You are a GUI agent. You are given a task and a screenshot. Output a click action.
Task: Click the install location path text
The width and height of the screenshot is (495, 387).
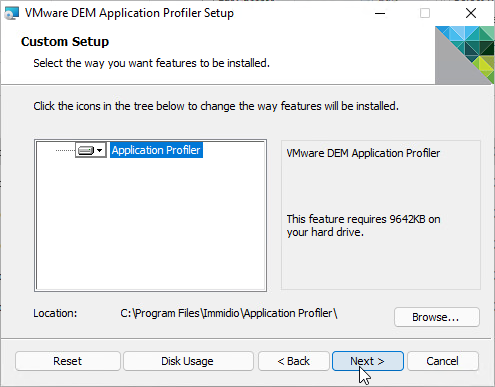tap(229, 313)
